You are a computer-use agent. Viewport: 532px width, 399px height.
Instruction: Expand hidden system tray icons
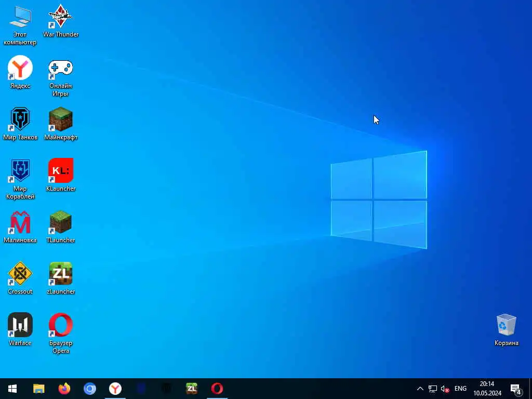(x=420, y=389)
